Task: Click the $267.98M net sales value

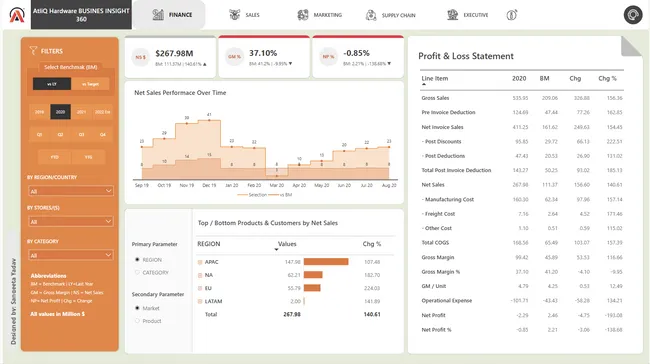Action: point(174,53)
